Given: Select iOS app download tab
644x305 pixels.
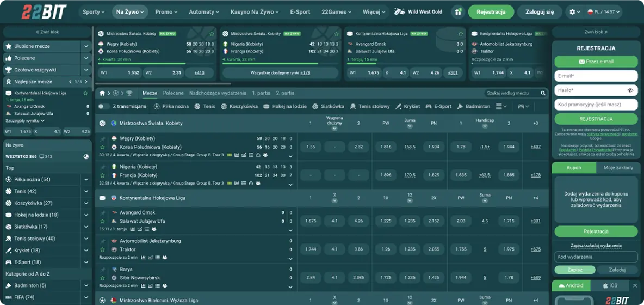Looking at the screenshot, I should (610, 285).
